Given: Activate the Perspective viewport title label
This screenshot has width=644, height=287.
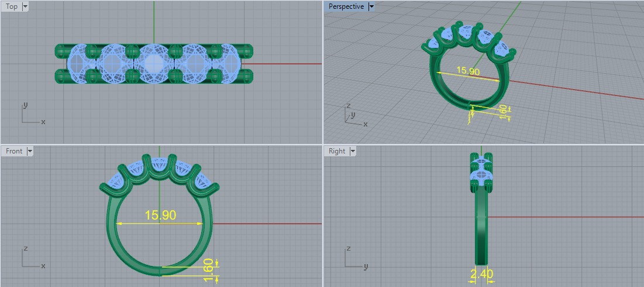Looking at the screenshot, I should tap(346, 6).
